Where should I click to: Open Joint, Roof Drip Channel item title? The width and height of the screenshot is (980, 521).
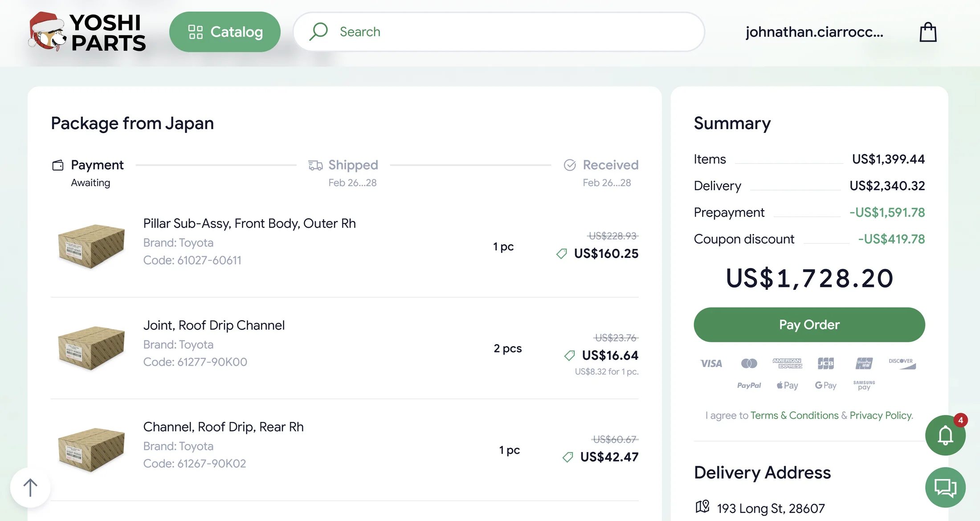click(x=214, y=326)
